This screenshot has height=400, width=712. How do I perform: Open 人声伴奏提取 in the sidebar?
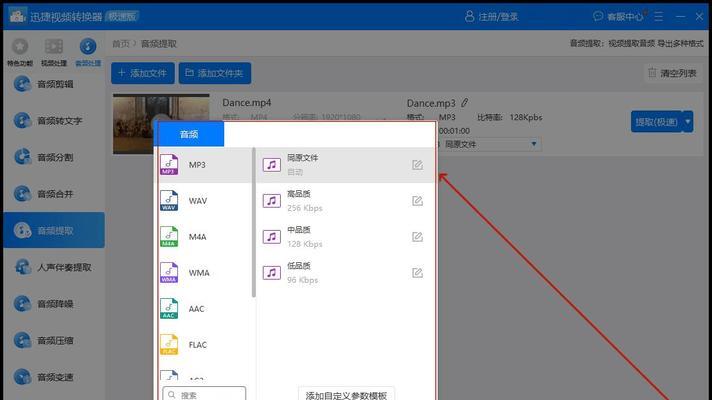[54, 267]
